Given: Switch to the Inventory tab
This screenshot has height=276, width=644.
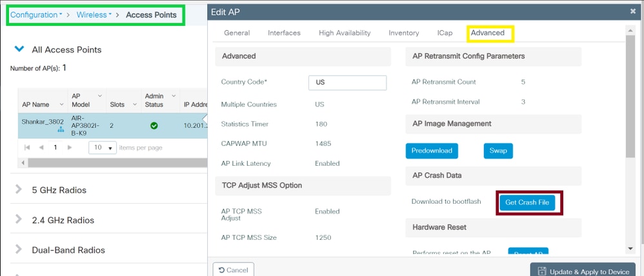Looking at the screenshot, I should coord(404,33).
